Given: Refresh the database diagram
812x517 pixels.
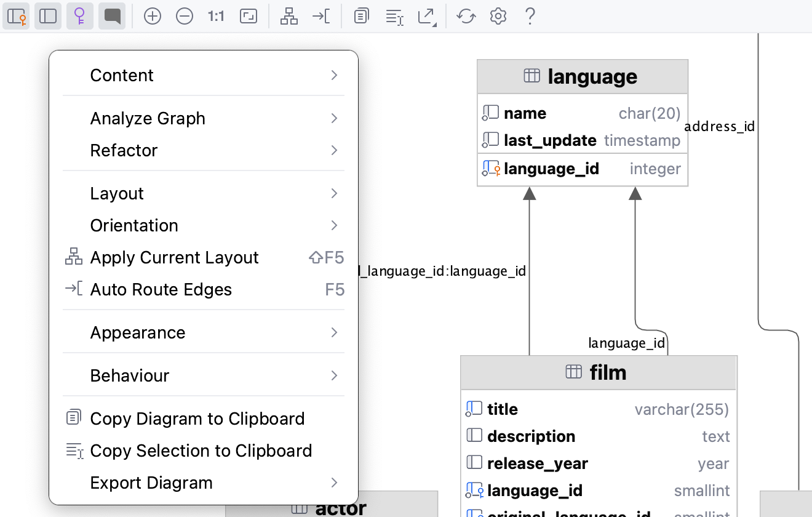Looking at the screenshot, I should tap(466, 16).
